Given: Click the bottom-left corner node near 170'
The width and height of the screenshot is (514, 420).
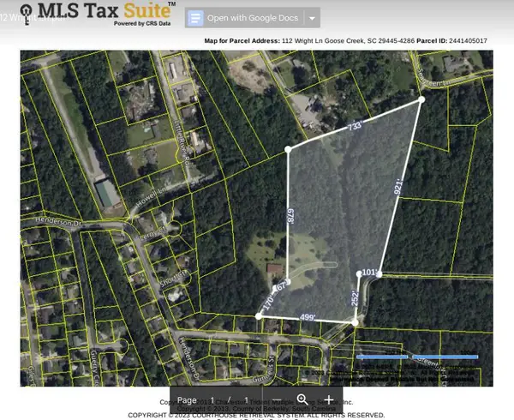Looking at the screenshot, I should (259, 316).
